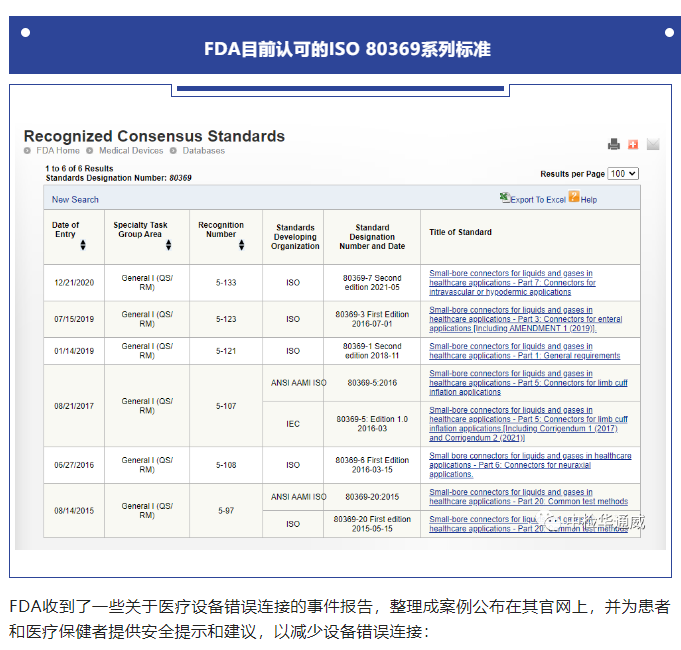Sort by Specialty Task Group Area arrows
Screen dimensions: 681x650
168,245
